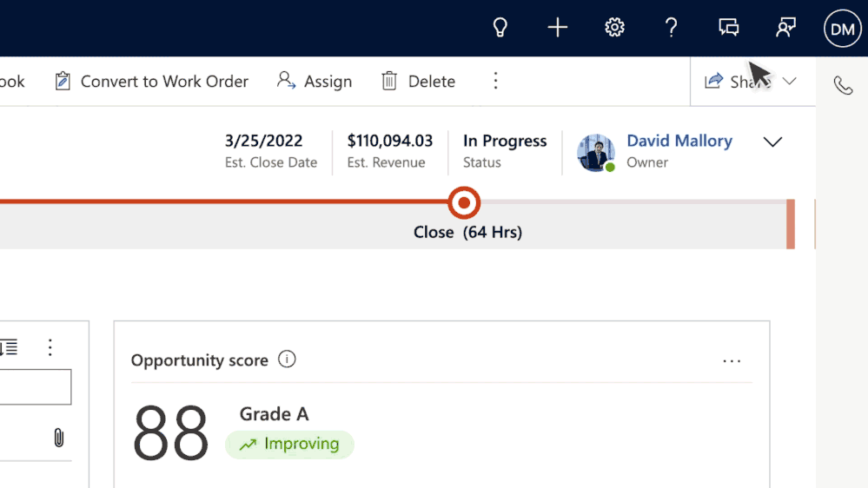The image size is (868, 488).
Task: Click the Grade A label
Action: pos(274,414)
